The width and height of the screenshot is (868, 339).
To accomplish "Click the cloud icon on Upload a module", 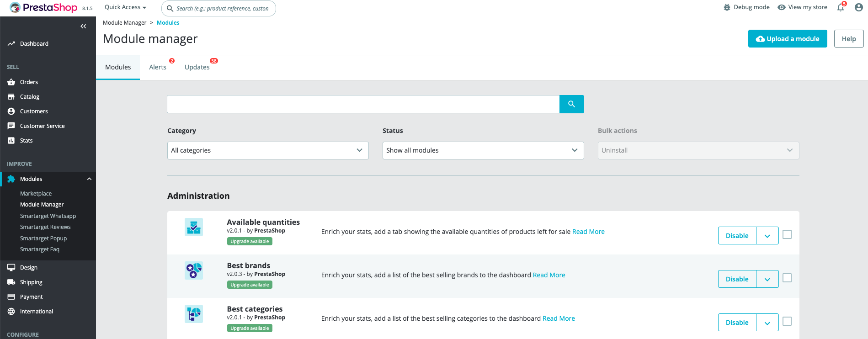I will click(x=760, y=39).
